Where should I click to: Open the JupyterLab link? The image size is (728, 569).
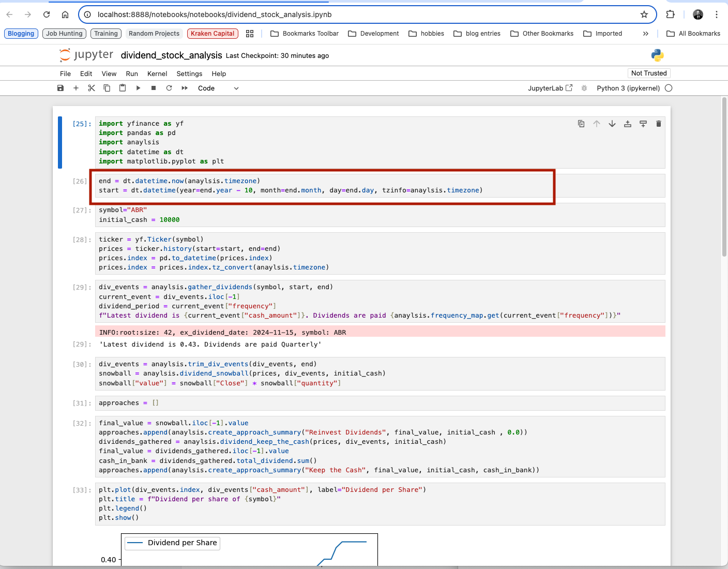click(x=550, y=88)
